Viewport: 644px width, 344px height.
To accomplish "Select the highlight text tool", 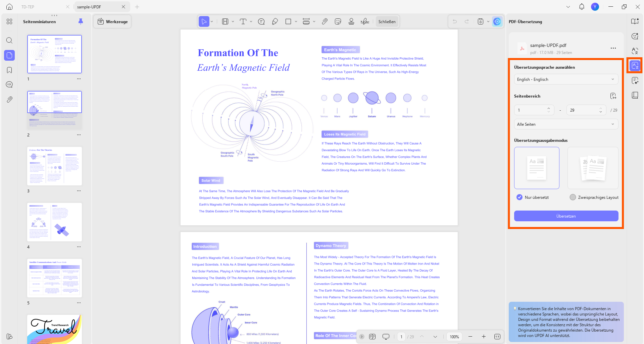I will (225, 21).
